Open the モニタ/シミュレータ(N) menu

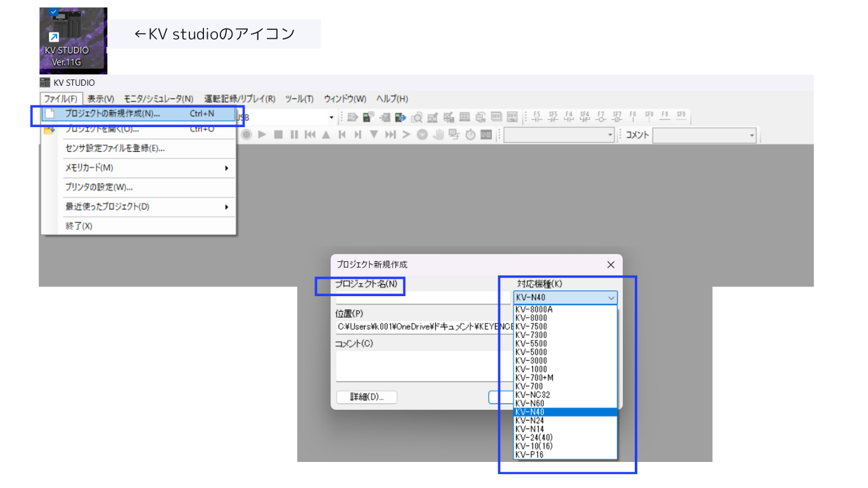[x=158, y=98]
